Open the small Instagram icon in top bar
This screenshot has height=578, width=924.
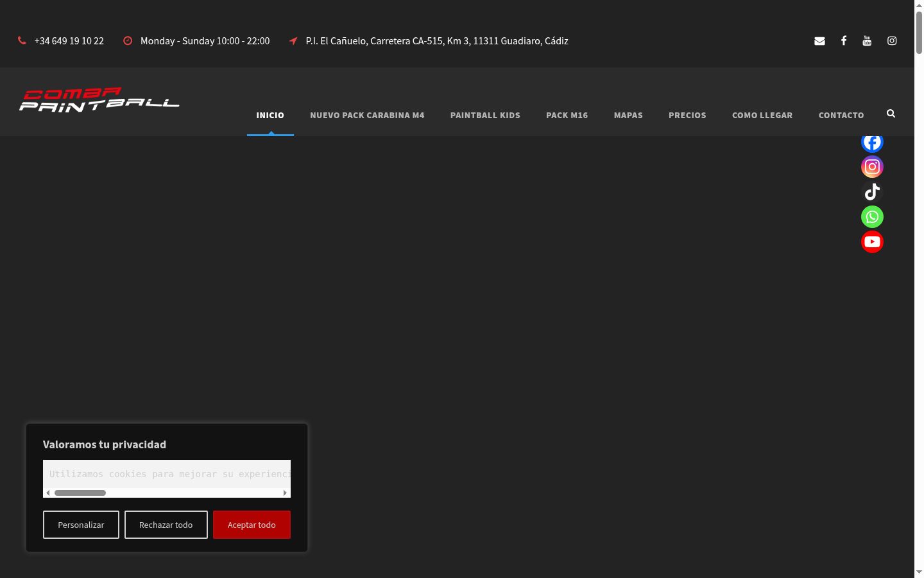pyautogui.click(x=892, y=40)
